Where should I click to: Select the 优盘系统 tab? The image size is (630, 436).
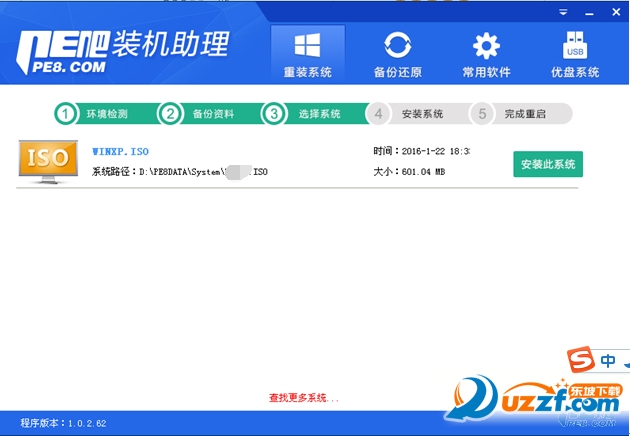click(575, 54)
